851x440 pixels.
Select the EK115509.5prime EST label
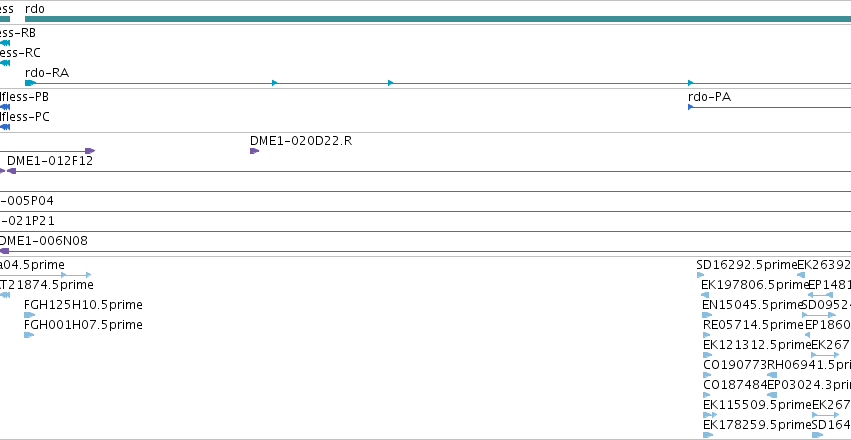[x=758, y=405]
